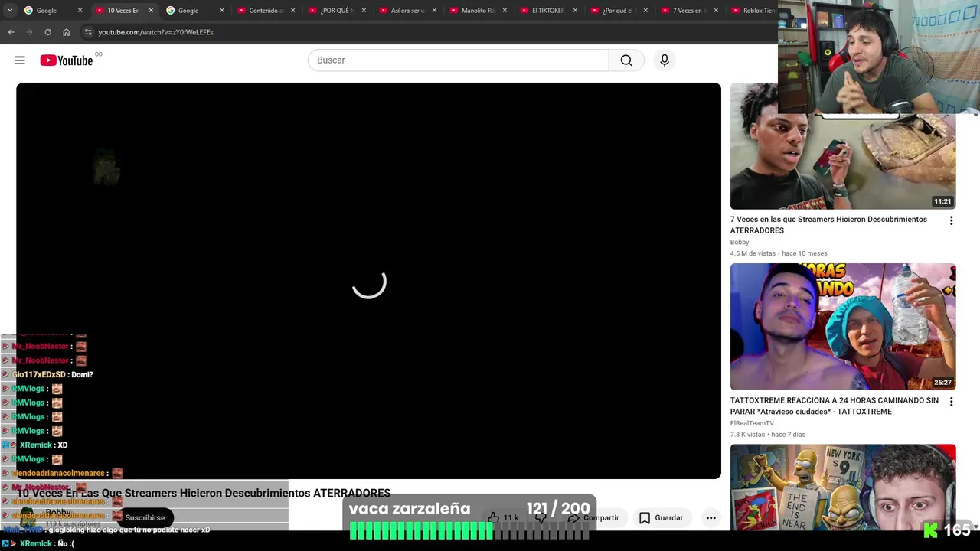Visit the ElRealTeamTV channel link

pyautogui.click(x=752, y=423)
